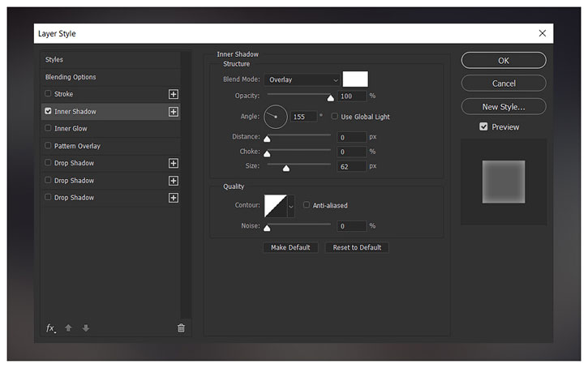
Task: Click the Cancel button
Action: pos(504,83)
